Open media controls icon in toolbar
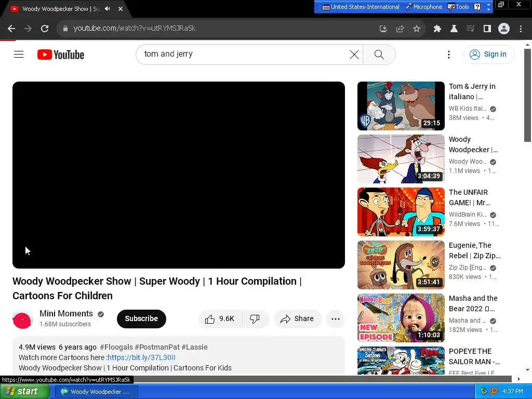532x399 pixels. [470, 29]
